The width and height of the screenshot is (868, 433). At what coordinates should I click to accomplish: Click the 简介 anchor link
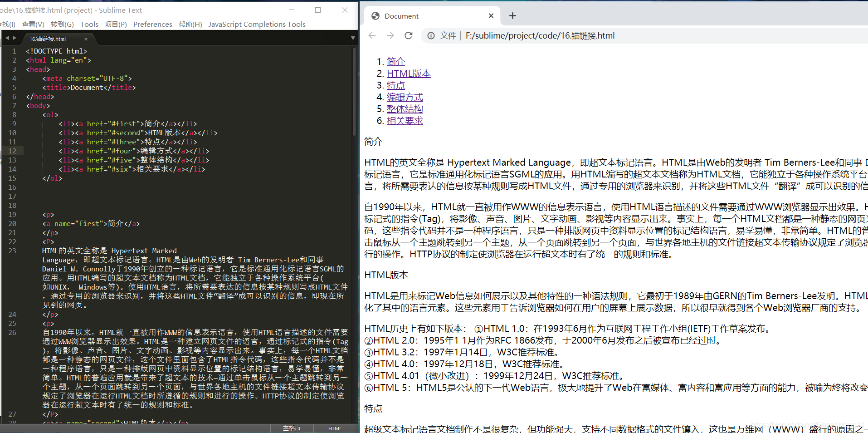pos(395,61)
